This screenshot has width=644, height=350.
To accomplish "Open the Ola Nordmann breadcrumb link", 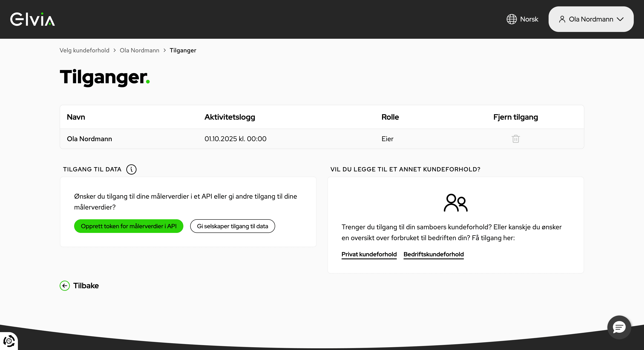I will [139, 50].
